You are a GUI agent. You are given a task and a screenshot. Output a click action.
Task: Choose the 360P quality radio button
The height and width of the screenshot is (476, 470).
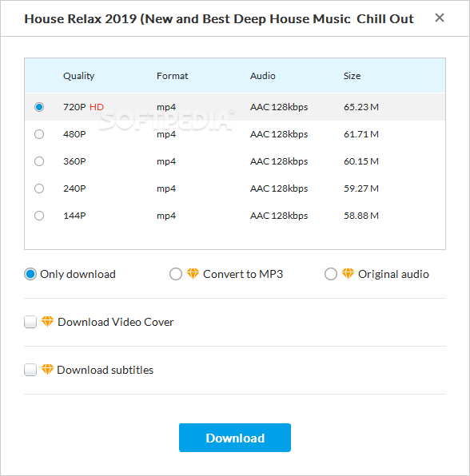[x=39, y=161]
